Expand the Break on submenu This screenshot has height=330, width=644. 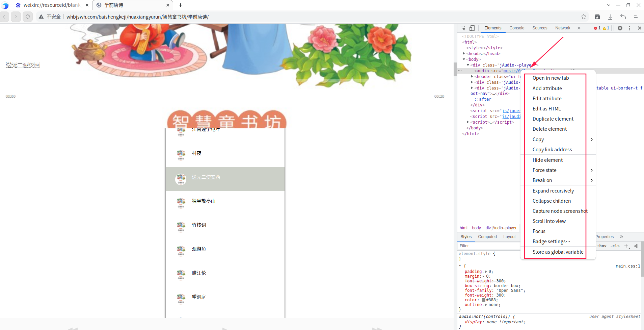pos(542,180)
